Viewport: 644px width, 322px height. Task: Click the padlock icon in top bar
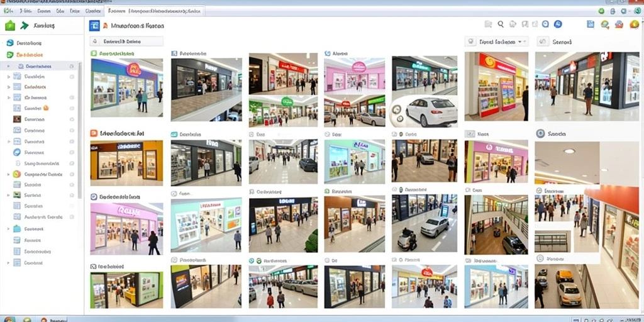613,11
